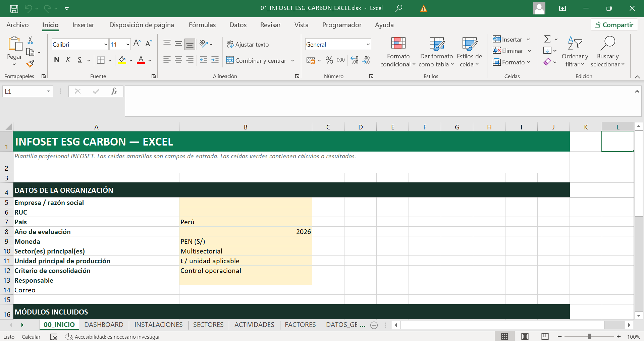Image resolution: width=644 pixels, height=341 pixels.
Task: Toggle center horizontal alignment
Action: tap(178, 60)
